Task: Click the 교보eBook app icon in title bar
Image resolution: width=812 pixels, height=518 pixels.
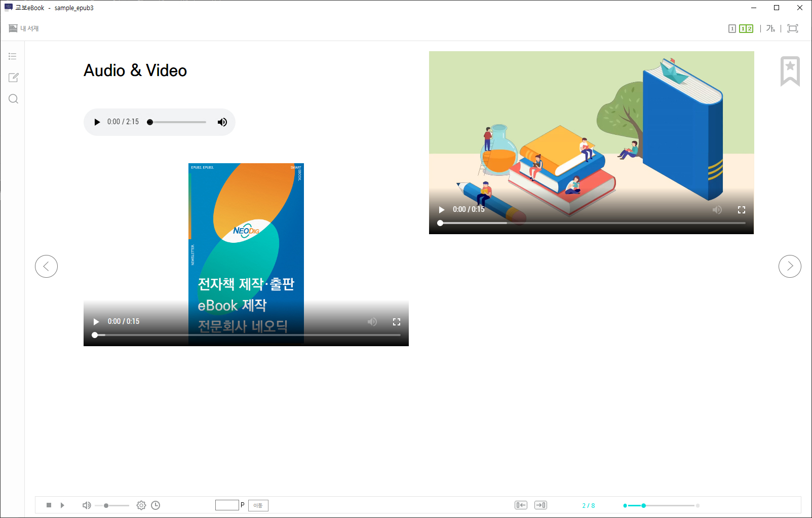Action: click(8, 8)
